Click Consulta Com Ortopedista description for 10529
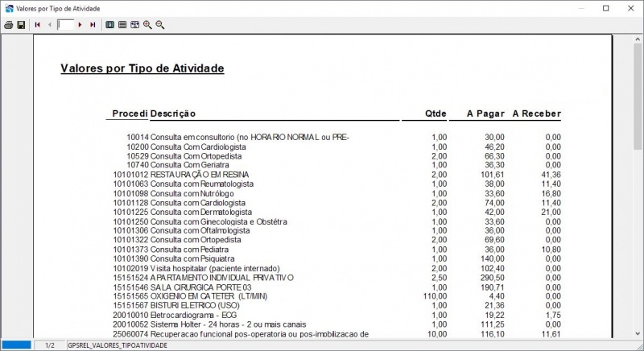The width and height of the screenshot is (644, 351). tap(196, 156)
